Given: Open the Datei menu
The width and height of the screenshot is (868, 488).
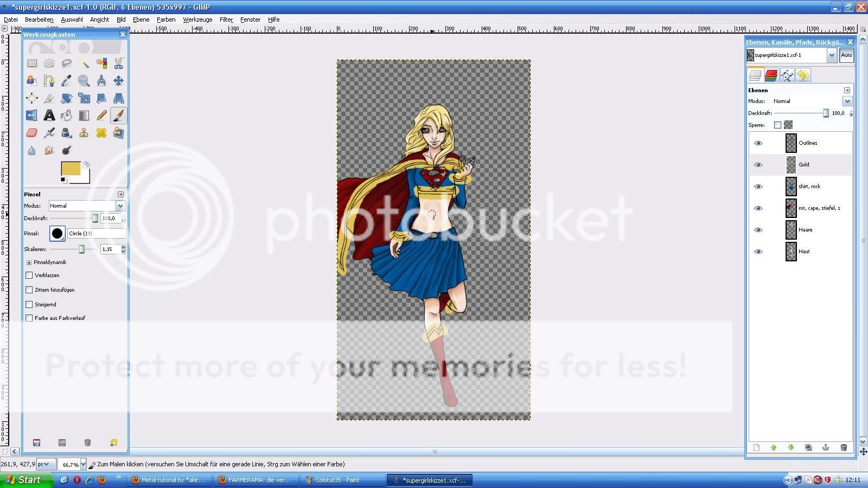Looking at the screenshot, I should point(10,20).
